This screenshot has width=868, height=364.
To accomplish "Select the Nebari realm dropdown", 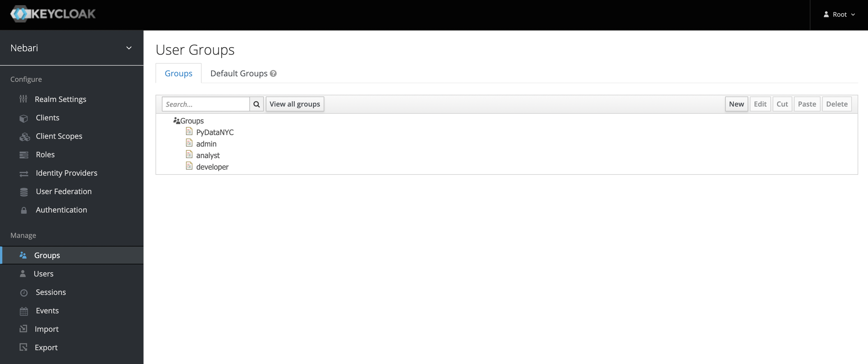I will [71, 48].
